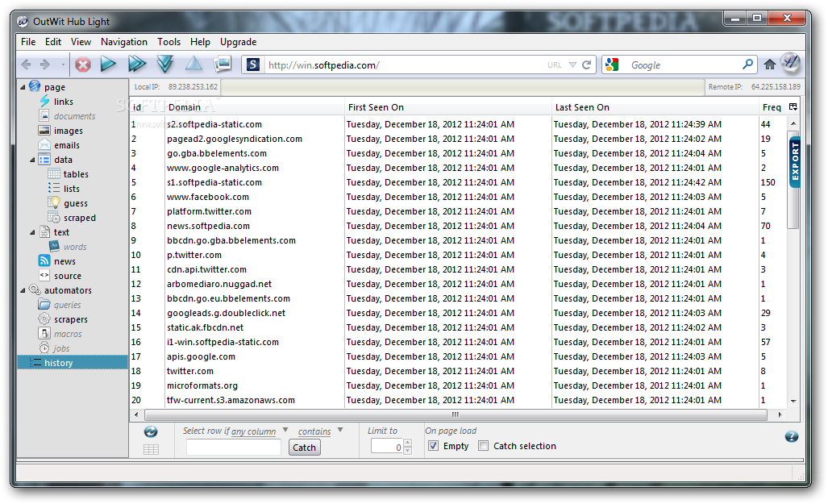The image size is (828, 504).
Task: Open the View menu
Action: 81,42
